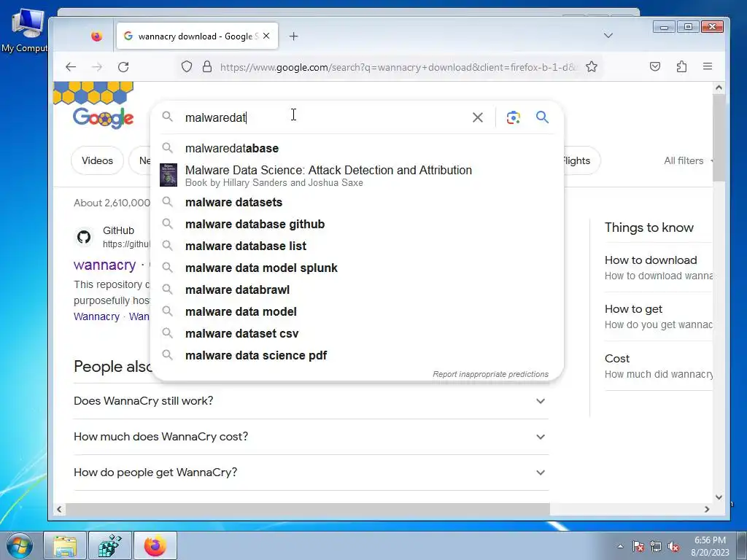Open the My Computer desktop icon

pyautogui.click(x=25, y=30)
